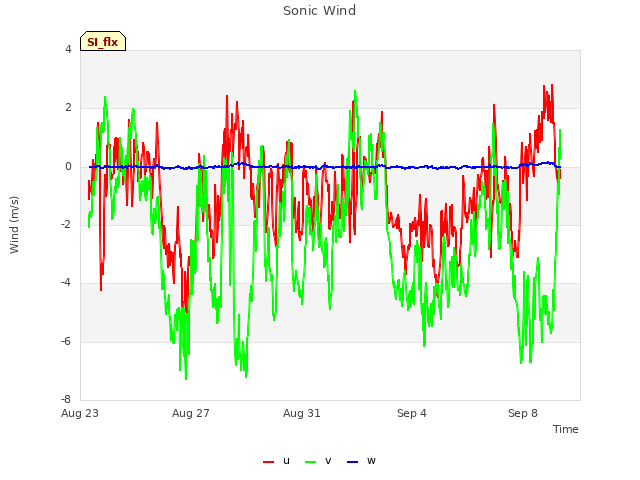Click the blue w legend color marker
This screenshot has height=480, width=640.
(352, 462)
